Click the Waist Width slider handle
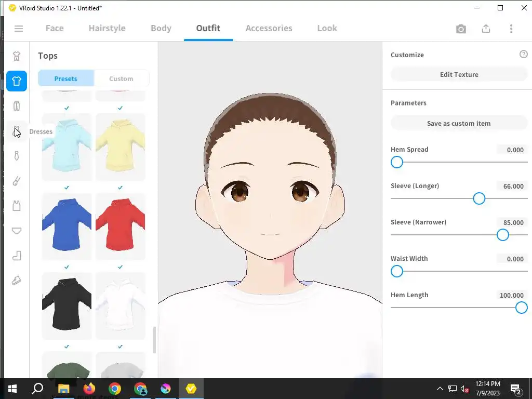Image resolution: width=532 pixels, height=399 pixels. [x=396, y=271]
